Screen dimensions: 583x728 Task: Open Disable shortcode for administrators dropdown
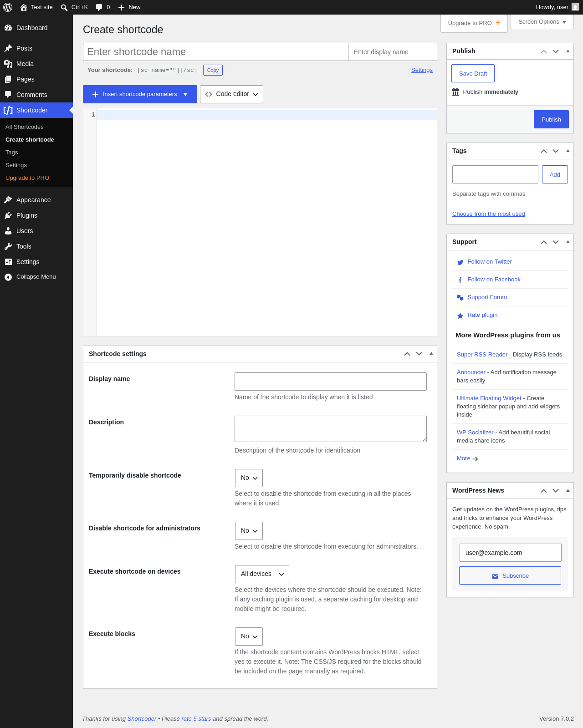pyautogui.click(x=249, y=531)
